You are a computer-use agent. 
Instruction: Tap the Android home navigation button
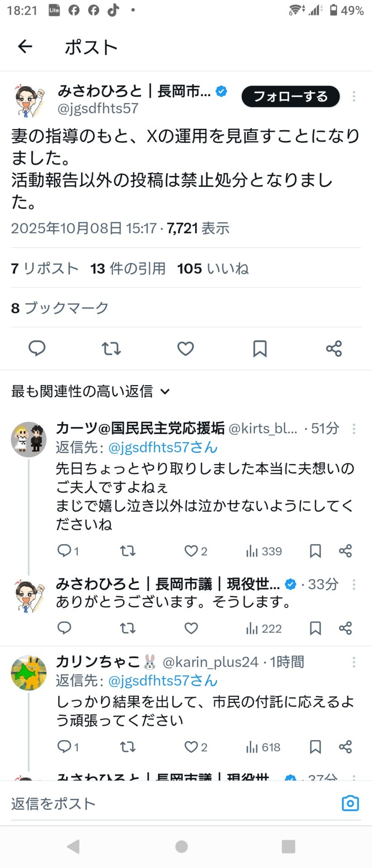pyautogui.click(x=181, y=846)
